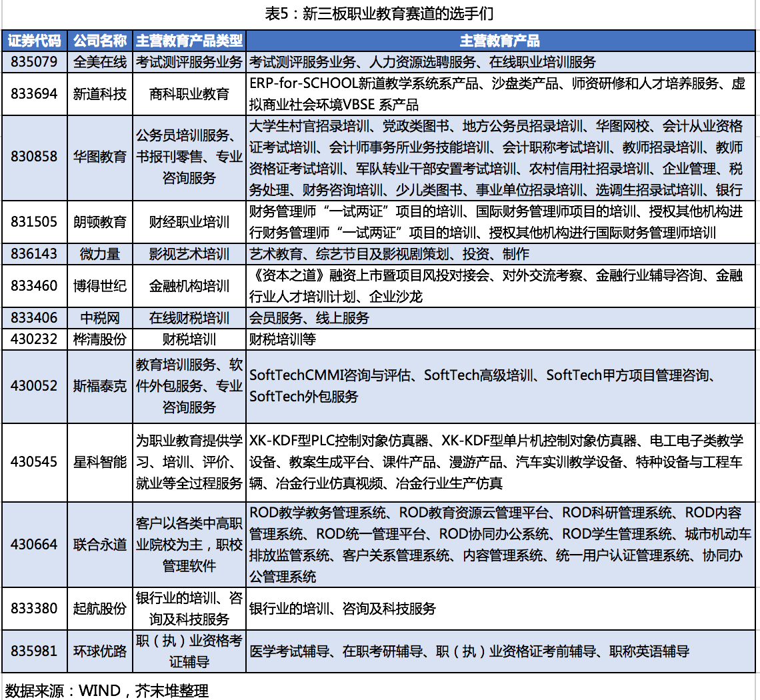This screenshot has height=700, width=760.
Task: Click the code cell 430664
Action: [35, 545]
